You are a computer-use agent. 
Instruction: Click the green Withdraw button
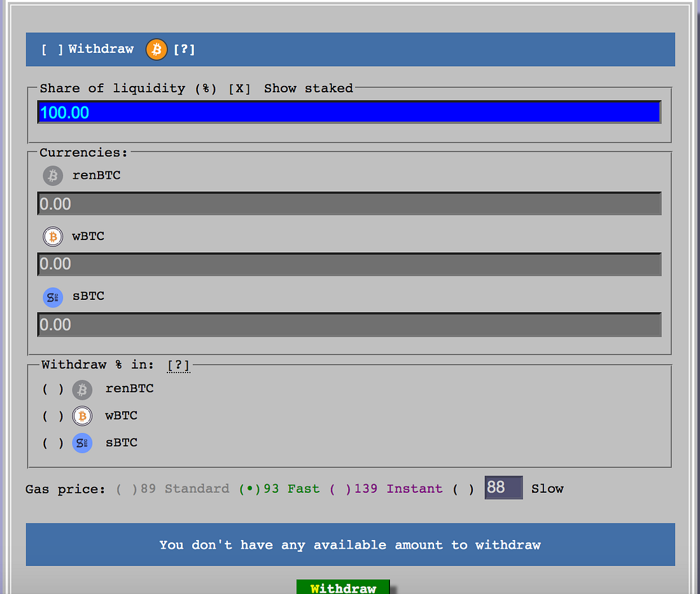point(343,587)
